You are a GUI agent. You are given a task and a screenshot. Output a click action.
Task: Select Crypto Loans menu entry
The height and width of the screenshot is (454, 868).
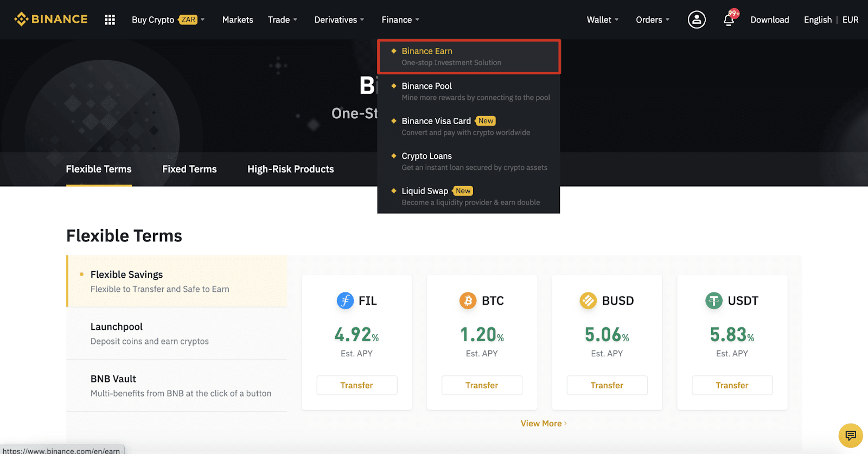click(x=469, y=162)
